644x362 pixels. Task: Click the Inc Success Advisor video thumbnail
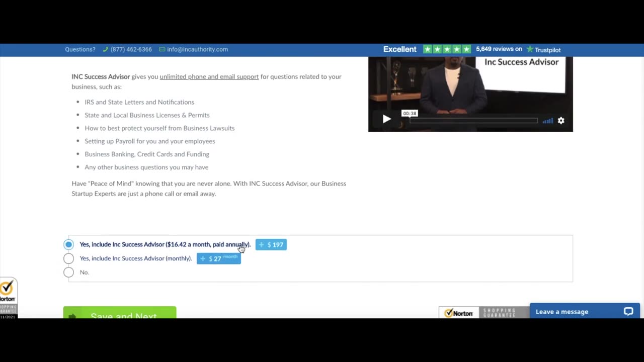pyautogui.click(x=470, y=94)
